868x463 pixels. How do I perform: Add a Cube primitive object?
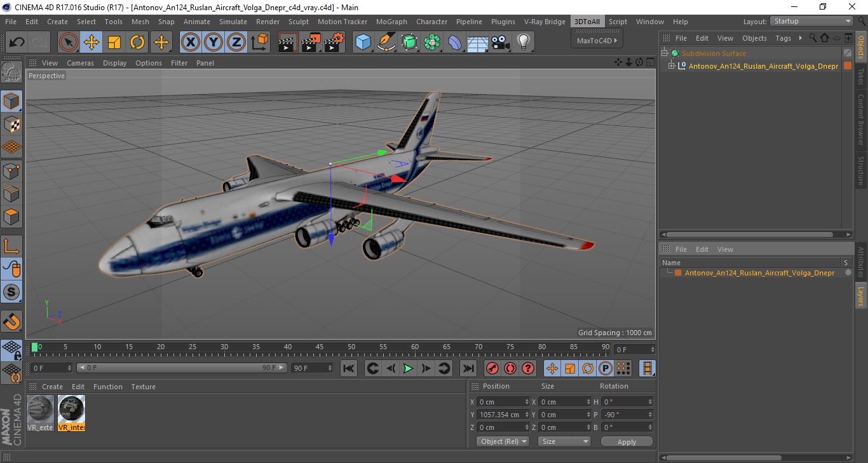(x=363, y=43)
